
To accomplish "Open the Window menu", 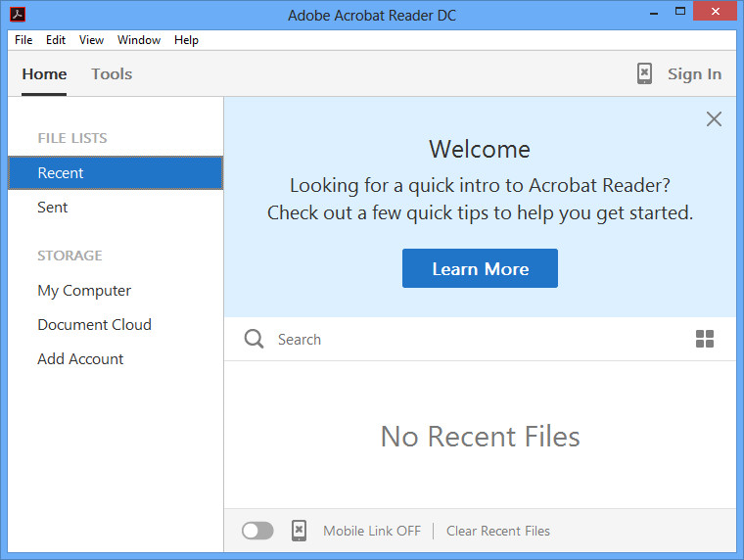I will 139,40.
